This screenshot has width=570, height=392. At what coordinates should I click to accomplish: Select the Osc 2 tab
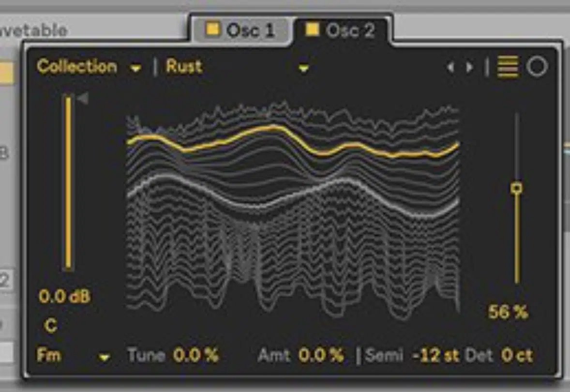click(341, 30)
